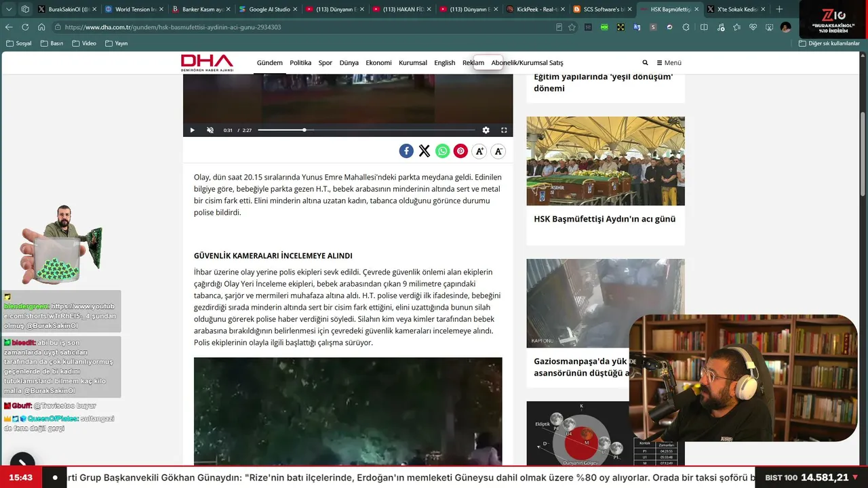Open the funeral photo news thumbnail
The height and width of the screenshot is (488, 868).
(x=606, y=161)
